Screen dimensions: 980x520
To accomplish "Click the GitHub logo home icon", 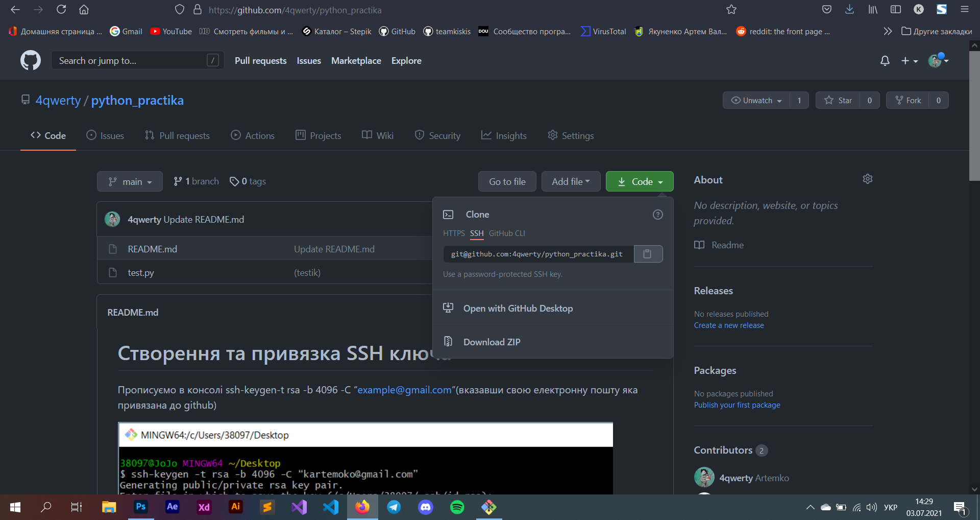I will [31, 60].
